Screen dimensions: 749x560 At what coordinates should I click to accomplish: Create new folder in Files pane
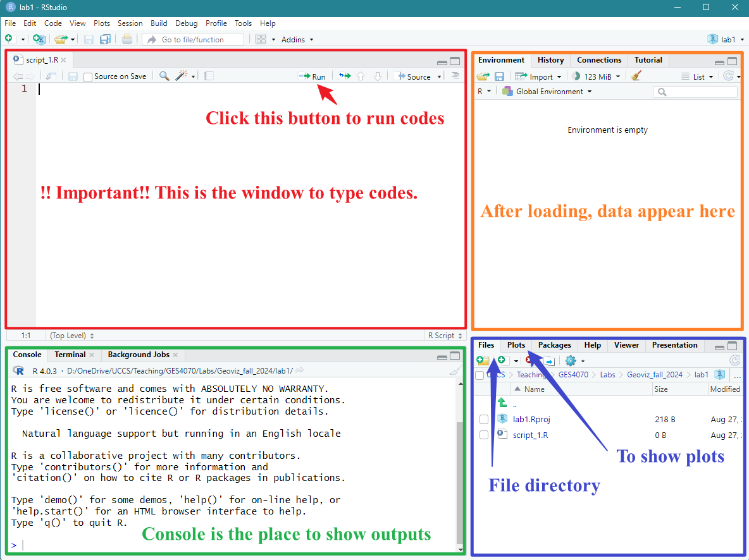pos(483,360)
